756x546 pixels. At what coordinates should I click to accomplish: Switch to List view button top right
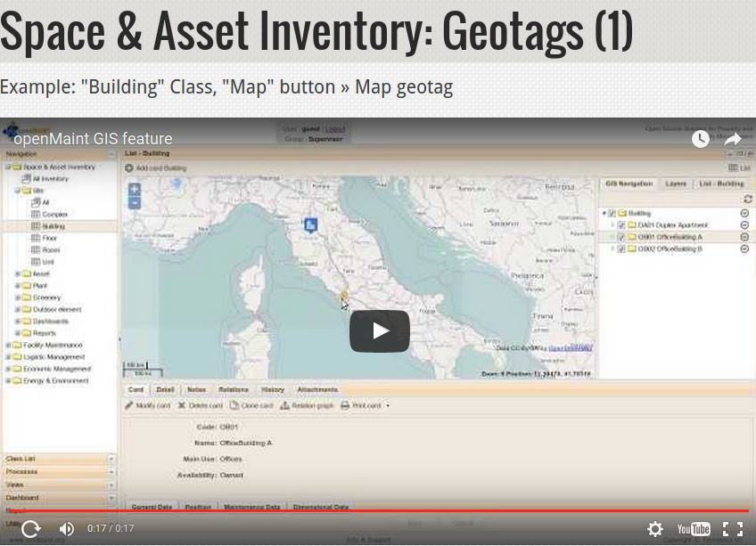coord(739,167)
